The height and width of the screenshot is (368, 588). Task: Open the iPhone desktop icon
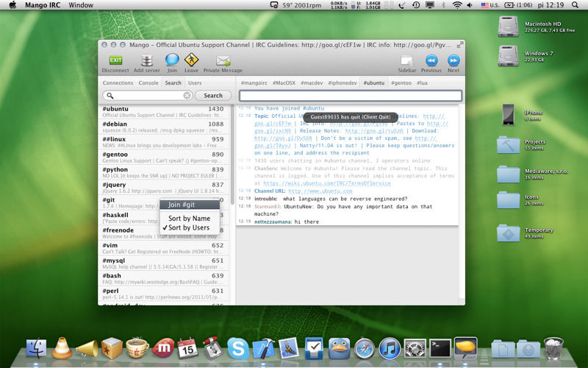[x=508, y=115]
